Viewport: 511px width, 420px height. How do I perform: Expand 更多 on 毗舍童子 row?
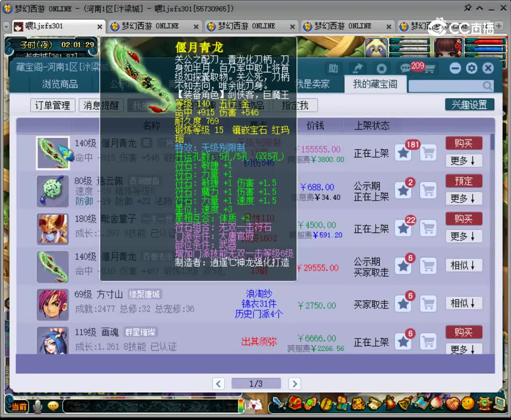pos(463,236)
